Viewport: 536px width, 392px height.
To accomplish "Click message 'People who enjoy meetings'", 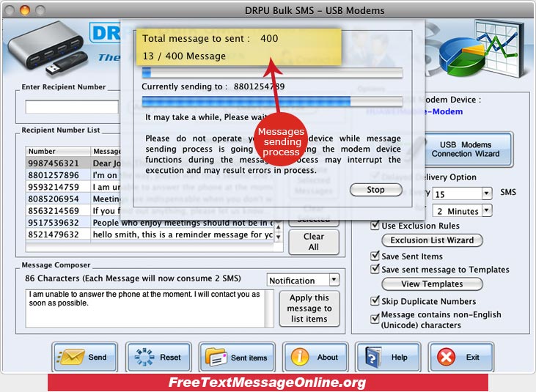I will 183,223.
